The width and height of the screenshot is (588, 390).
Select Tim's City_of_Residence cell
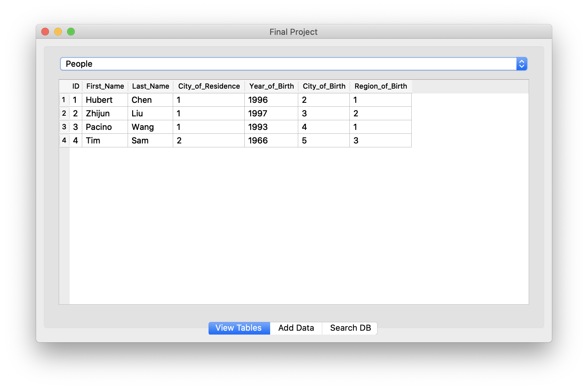[x=209, y=141]
